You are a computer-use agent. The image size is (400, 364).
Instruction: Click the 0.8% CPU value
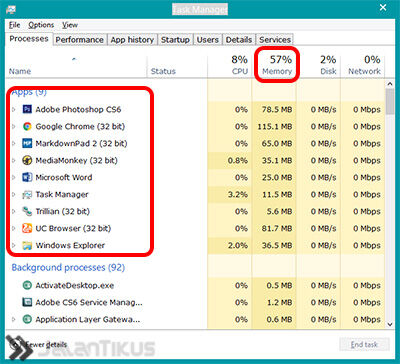pos(238,160)
